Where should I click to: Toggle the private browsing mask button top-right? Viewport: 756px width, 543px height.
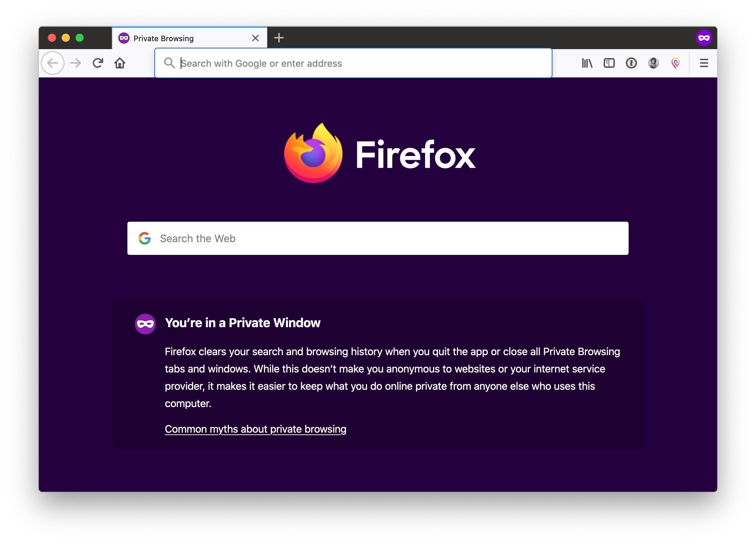coord(704,38)
